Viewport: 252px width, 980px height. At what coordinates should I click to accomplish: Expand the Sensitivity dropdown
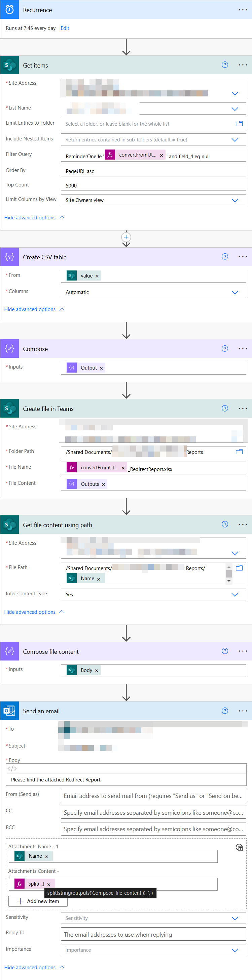[x=235, y=919]
